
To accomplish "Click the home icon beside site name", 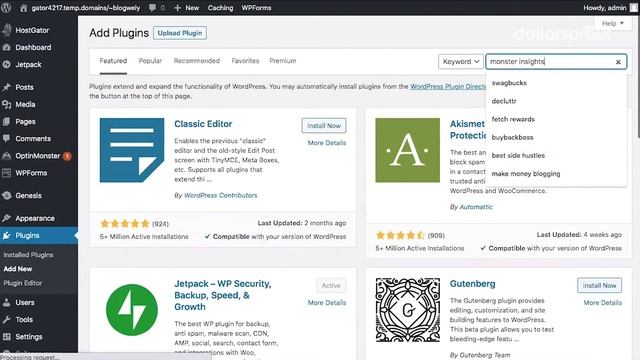I will pyautogui.click(x=23, y=8).
